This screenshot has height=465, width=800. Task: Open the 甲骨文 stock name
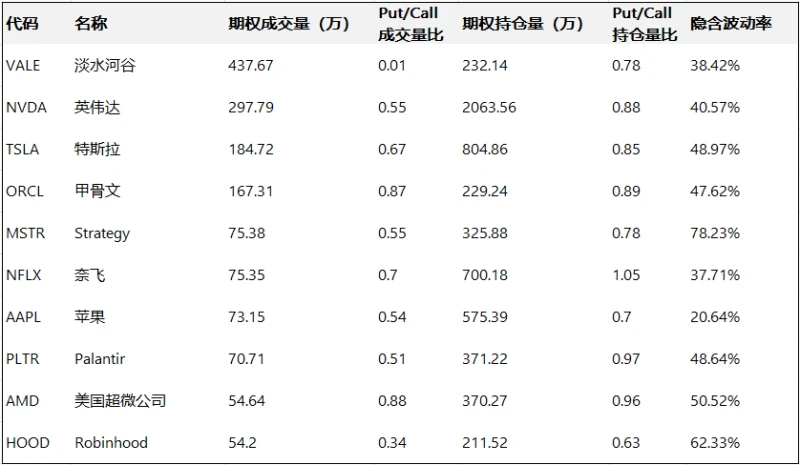pyautogui.click(x=97, y=191)
